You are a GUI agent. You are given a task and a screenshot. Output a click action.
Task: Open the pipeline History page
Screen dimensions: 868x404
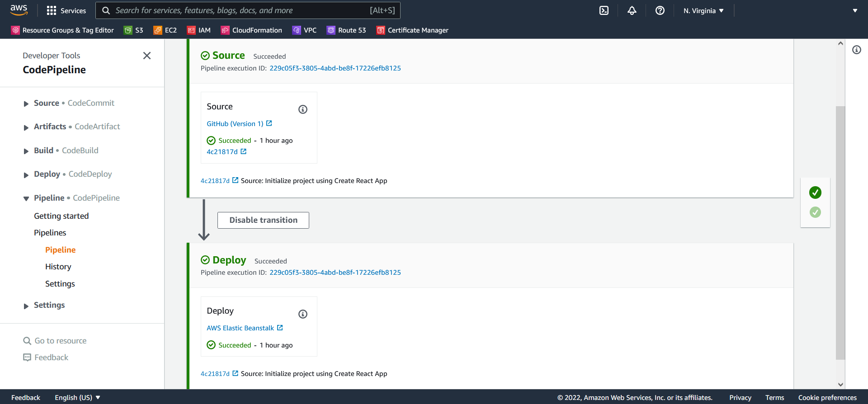(58, 267)
